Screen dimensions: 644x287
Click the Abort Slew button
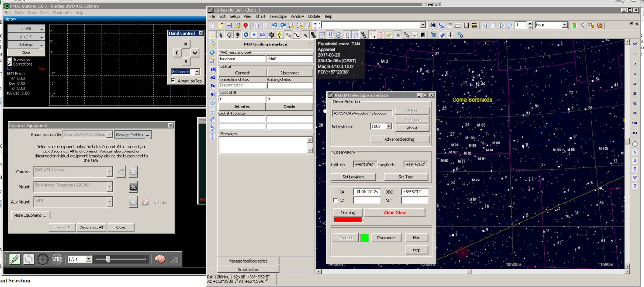coord(394,213)
